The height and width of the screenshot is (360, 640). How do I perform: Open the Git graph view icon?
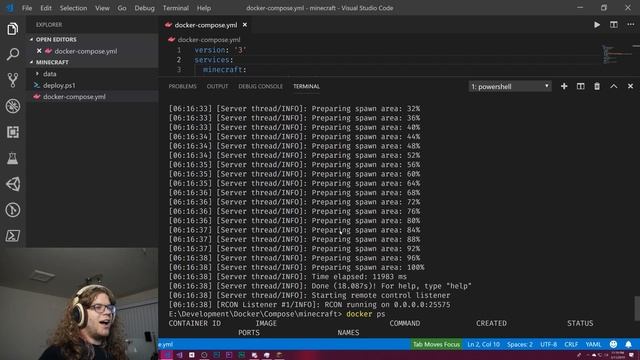pyautogui.click(x=13, y=210)
